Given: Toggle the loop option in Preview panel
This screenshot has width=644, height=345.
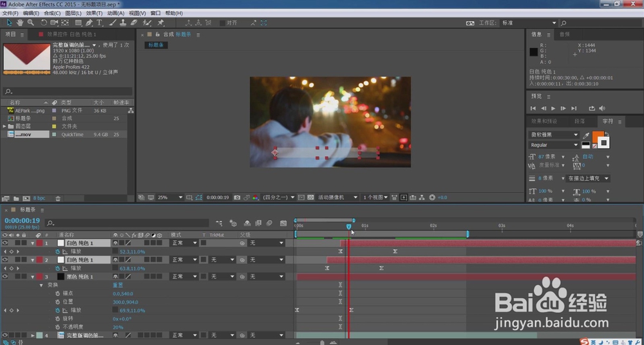Looking at the screenshot, I should [592, 108].
